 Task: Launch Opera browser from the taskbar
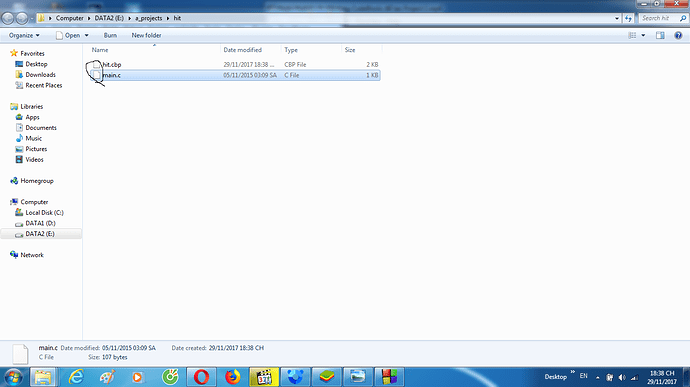201,377
